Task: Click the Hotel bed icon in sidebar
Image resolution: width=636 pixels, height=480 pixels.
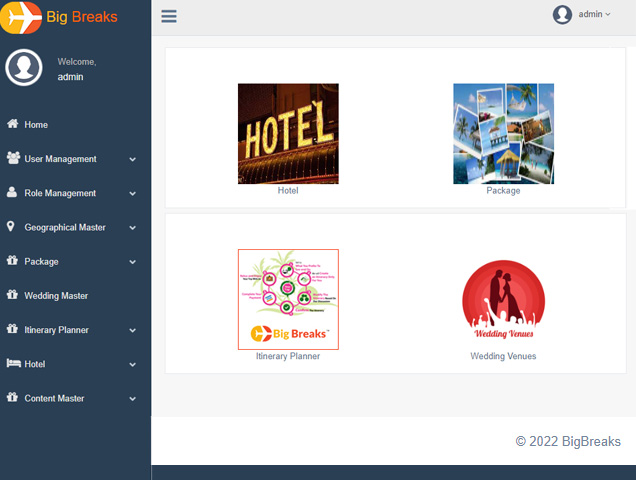Action: click(x=13, y=363)
